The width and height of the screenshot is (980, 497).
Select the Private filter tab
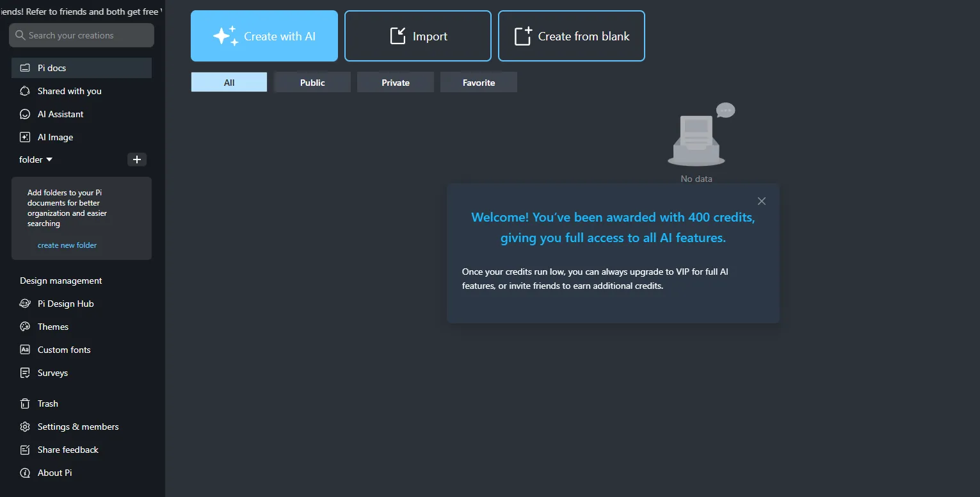point(396,83)
